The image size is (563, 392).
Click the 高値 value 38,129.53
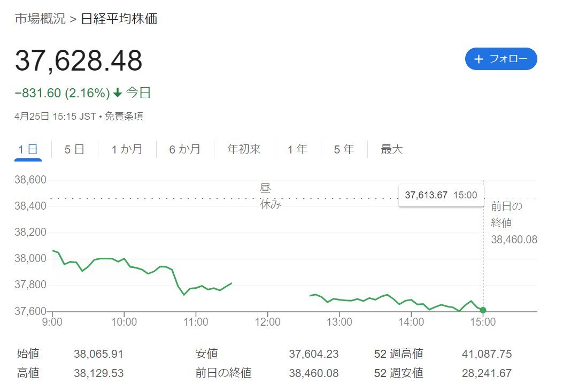pyautogui.click(x=99, y=373)
